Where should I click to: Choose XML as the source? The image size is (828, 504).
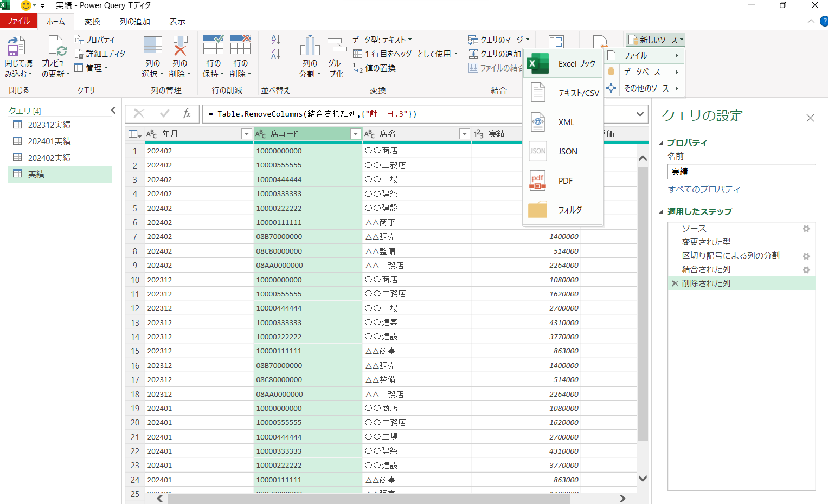(563, 122)
